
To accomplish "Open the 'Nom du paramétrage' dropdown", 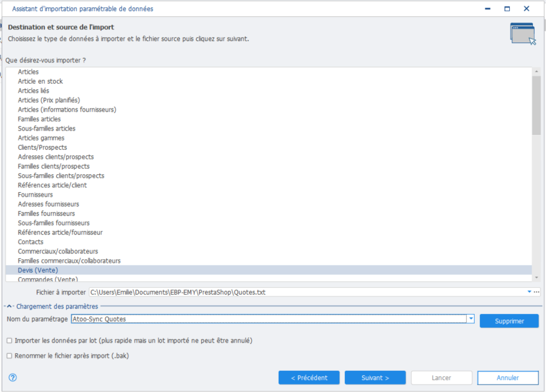I will [471, 319].
